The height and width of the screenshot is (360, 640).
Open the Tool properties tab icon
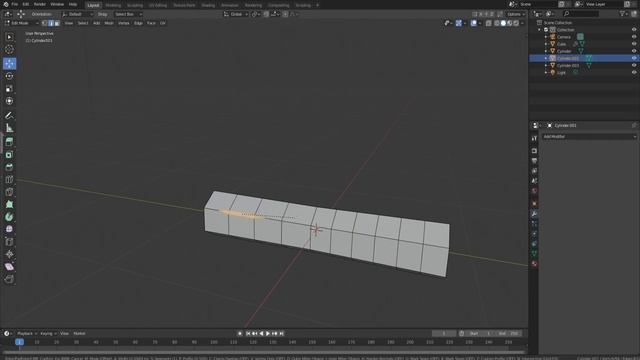534,138
